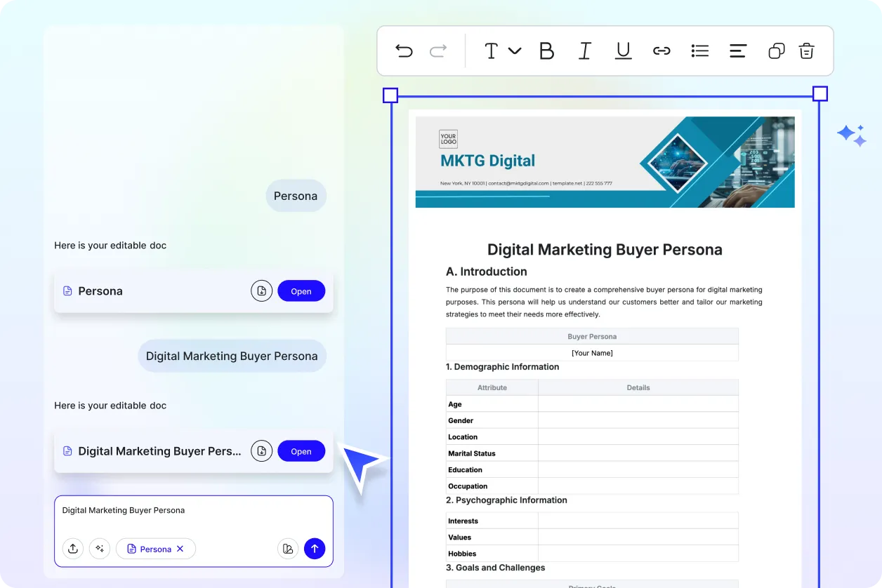Image resolution: width=882 pixels, height=588 pixels.
Task: Click the Undo arrow in the toolbar
Action: pyautogui.click(x=404, y=51)
